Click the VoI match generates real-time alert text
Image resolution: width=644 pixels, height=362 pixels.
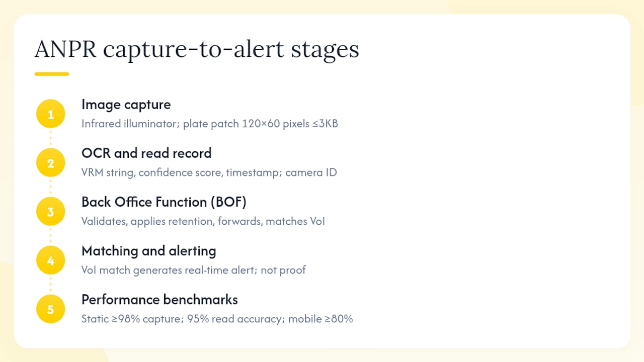tap(194, 270)
